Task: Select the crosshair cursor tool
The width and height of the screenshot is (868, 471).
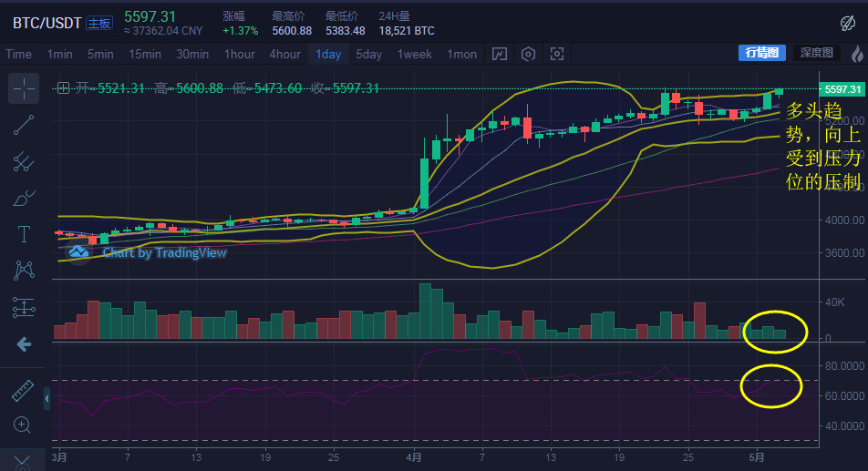Action: (24, 88)
